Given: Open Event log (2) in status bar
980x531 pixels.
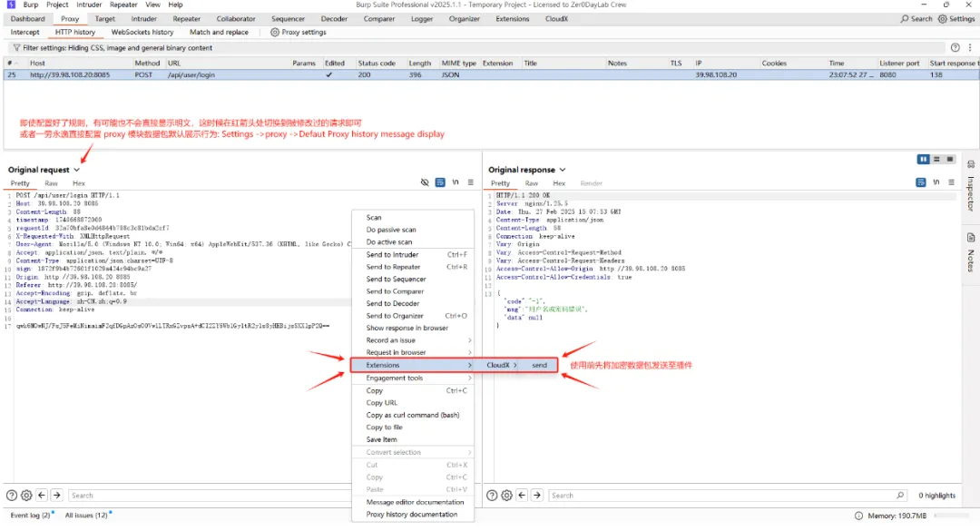Looking at the screenshot, I should (30, 516).
